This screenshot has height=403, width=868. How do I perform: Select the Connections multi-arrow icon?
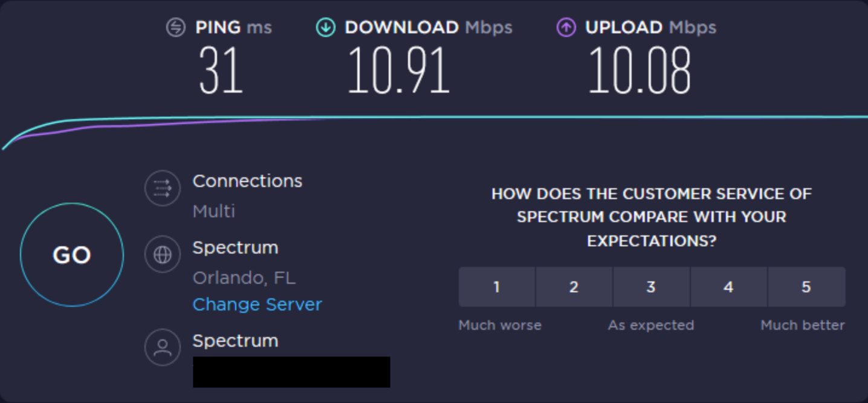pos(162,188)
